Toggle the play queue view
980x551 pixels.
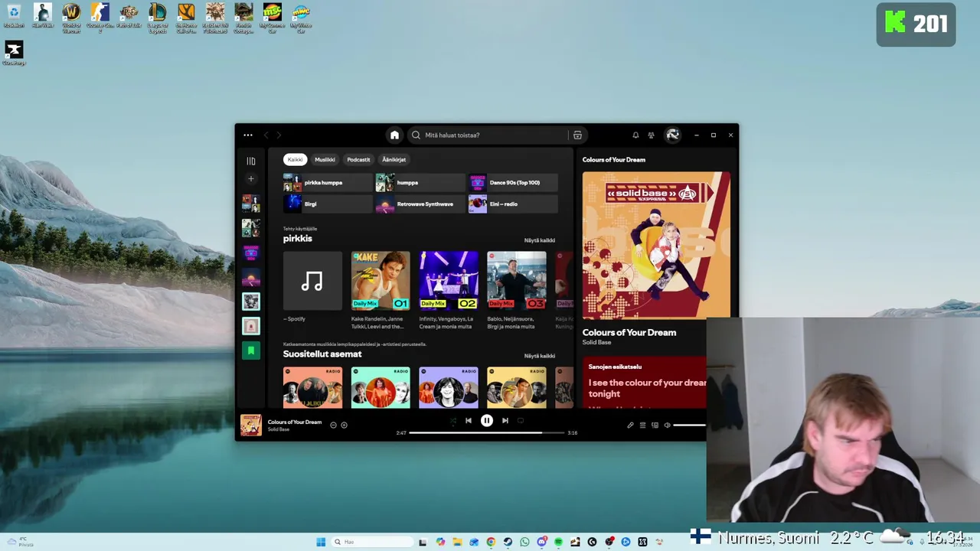point(642,425)
